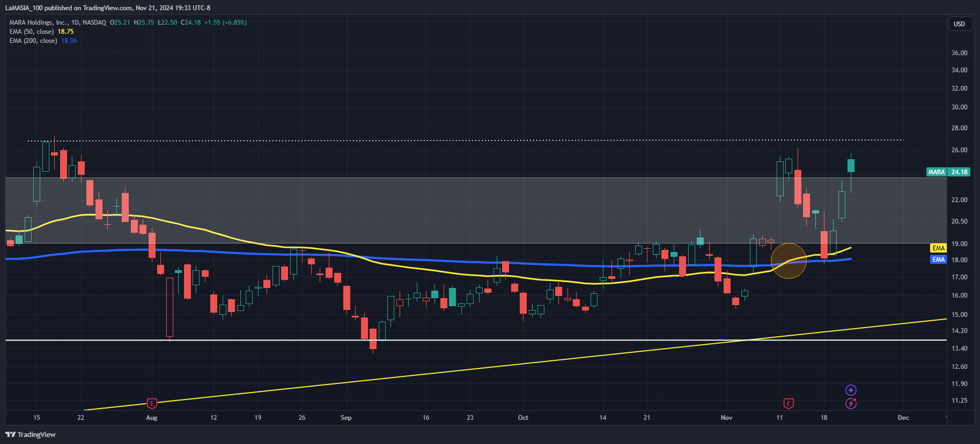Click the EMA (50, close) legend entry

tap(32, 32)
